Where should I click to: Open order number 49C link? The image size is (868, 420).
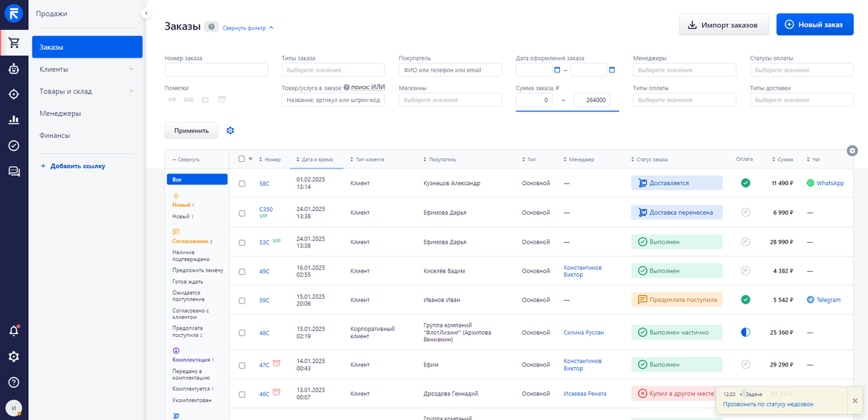click(x=264, y=271)
